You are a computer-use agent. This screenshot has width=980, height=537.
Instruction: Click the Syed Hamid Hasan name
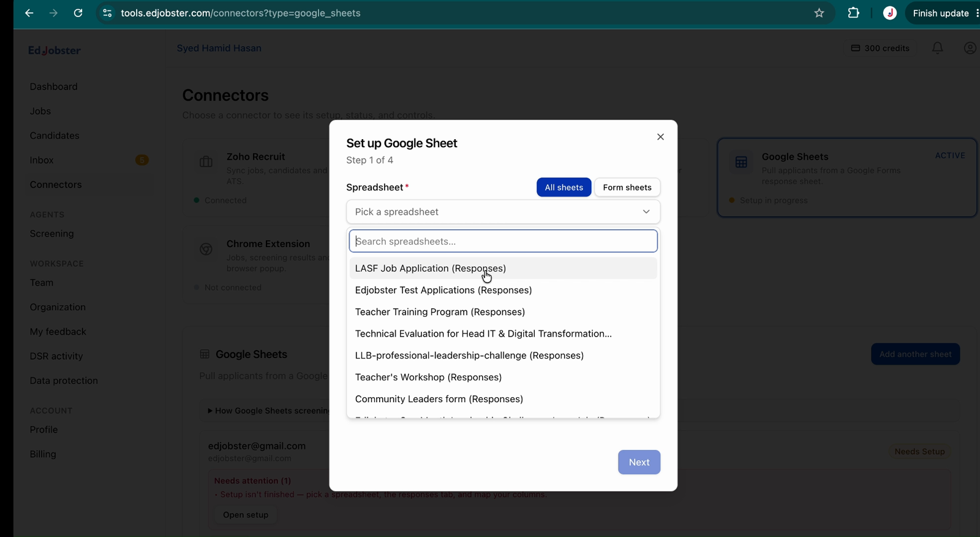click(219, 48)
